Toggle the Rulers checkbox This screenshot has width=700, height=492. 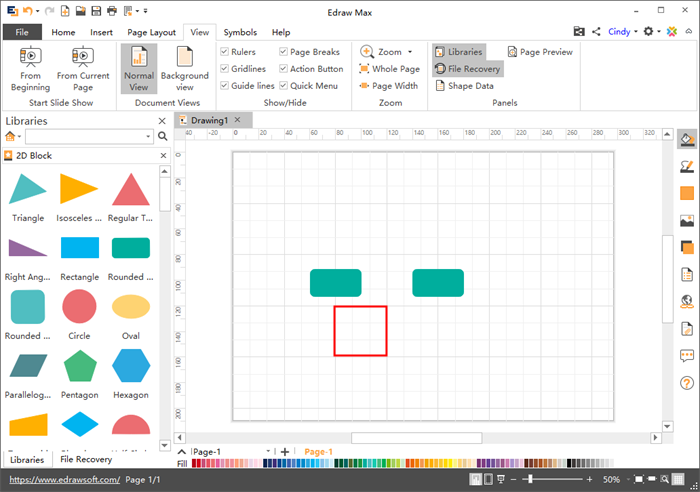point(225,52)
